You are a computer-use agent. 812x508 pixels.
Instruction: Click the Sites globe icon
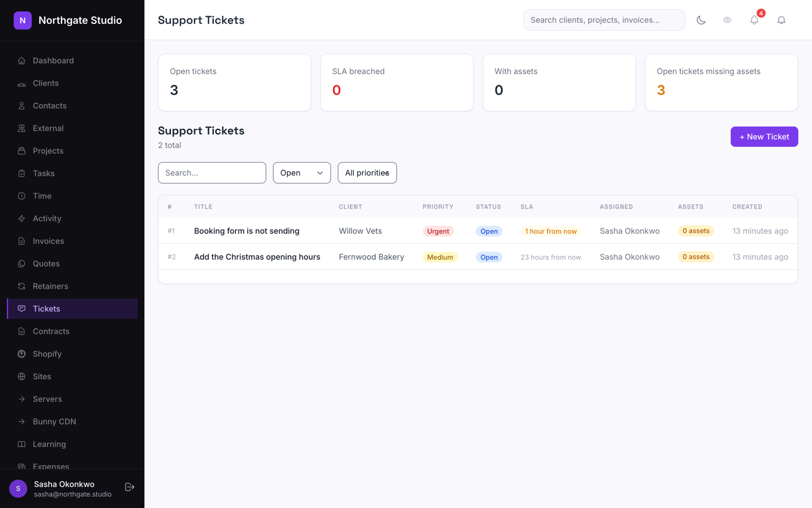click(21, 377)
